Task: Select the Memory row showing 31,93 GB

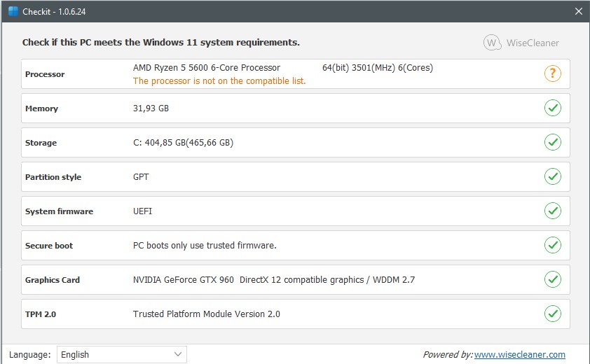Action: [x=151, y=108]
